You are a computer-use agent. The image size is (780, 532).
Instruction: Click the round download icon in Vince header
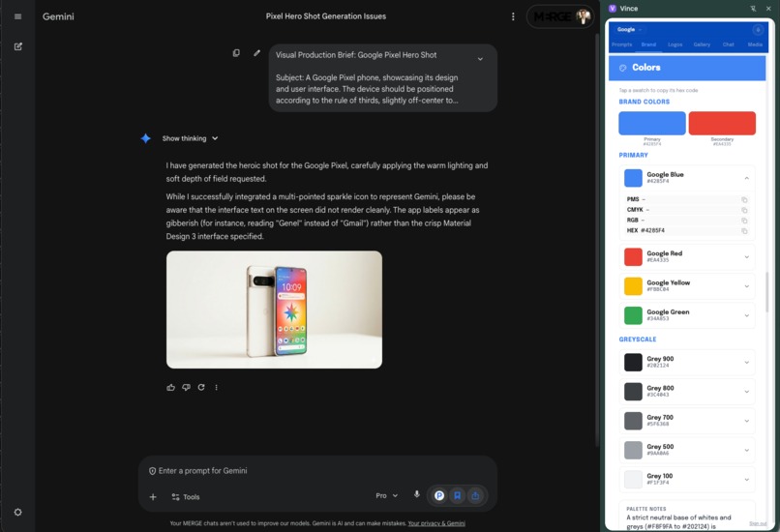click(758, 30)
